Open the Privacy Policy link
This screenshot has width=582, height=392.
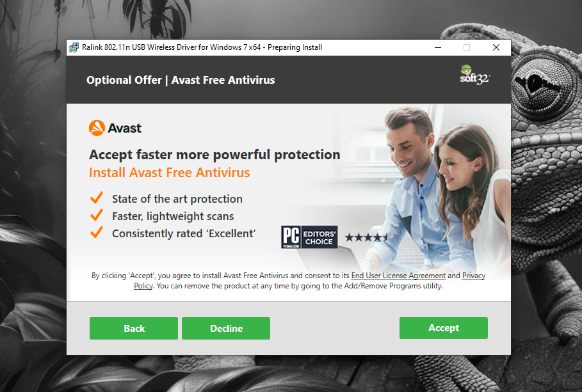tap(474, 276)
